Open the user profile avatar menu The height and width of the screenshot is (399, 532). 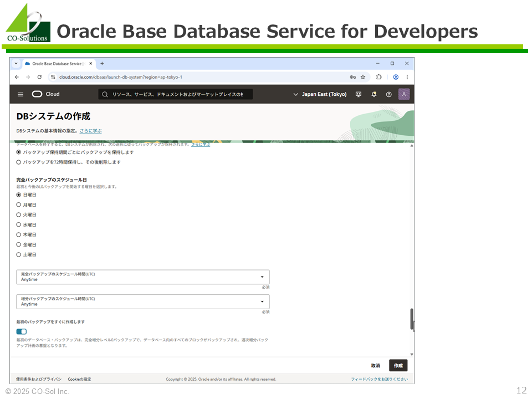(x=404, y=94)
